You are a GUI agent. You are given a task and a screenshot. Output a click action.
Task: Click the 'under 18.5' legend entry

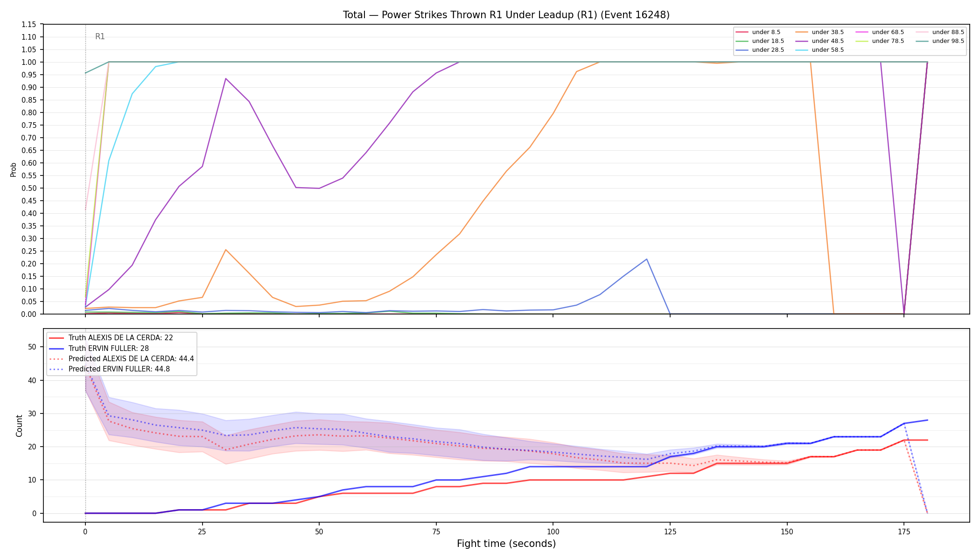(x=760, y=41)
